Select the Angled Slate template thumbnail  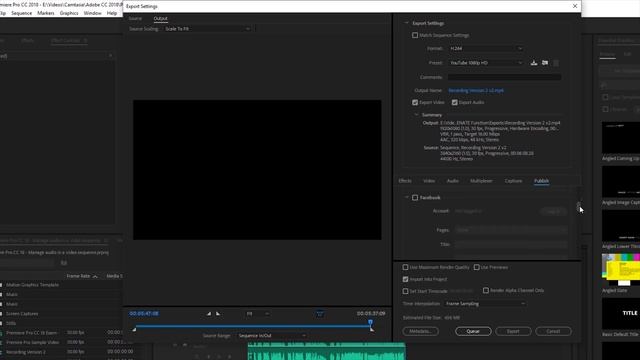pos(621,270)
